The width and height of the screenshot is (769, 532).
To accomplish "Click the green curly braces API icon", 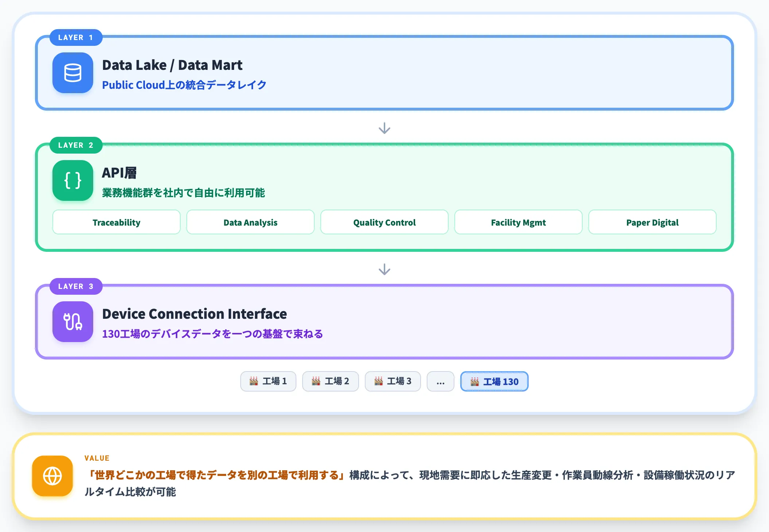I will (73, 180).
